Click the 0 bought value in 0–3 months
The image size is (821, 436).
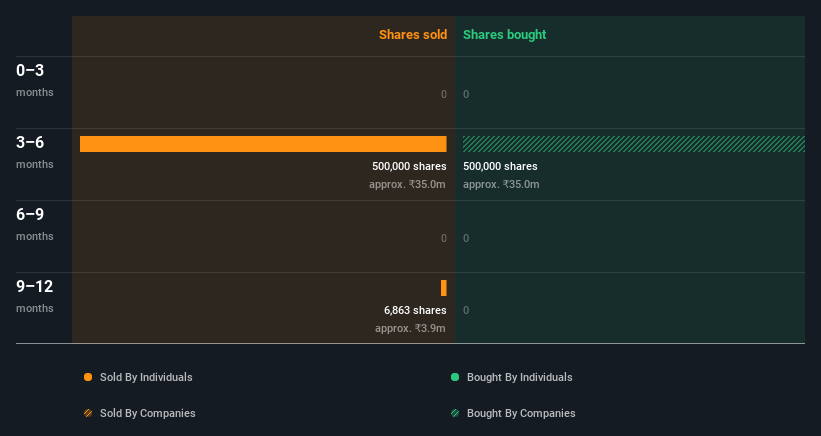(466, 94)
